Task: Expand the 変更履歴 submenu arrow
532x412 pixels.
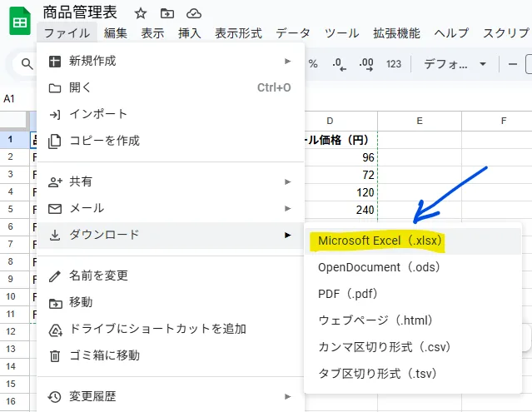Action: coord(288,396)
